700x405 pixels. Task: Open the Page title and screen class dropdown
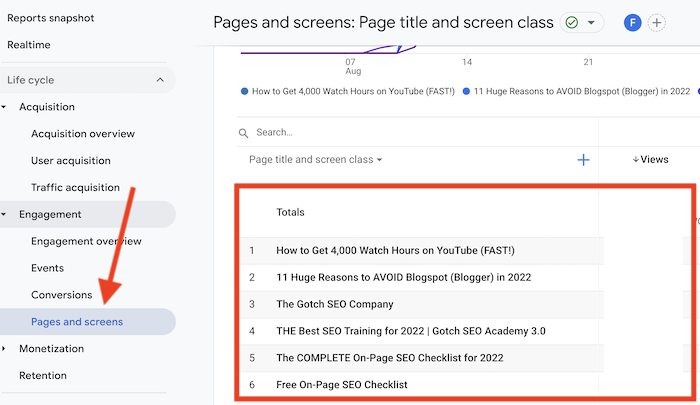click(x=316, y=160)
